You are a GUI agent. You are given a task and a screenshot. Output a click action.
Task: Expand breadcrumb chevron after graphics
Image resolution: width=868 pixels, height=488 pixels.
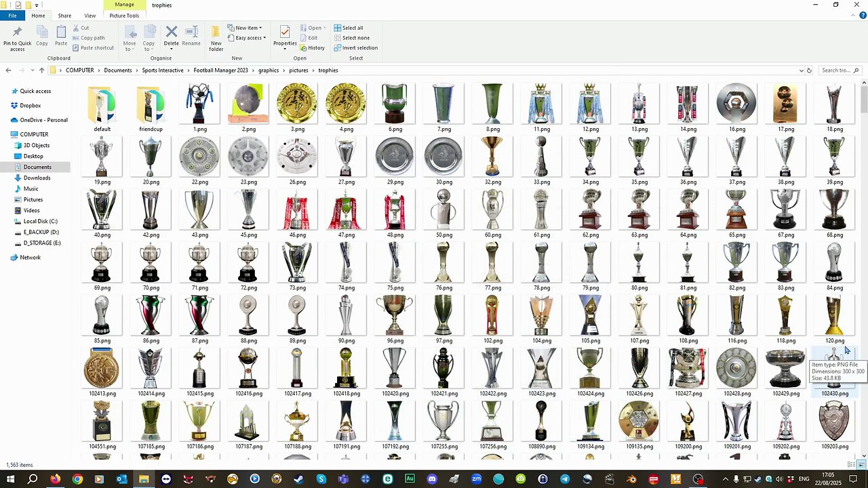click(x=283, y=70)
